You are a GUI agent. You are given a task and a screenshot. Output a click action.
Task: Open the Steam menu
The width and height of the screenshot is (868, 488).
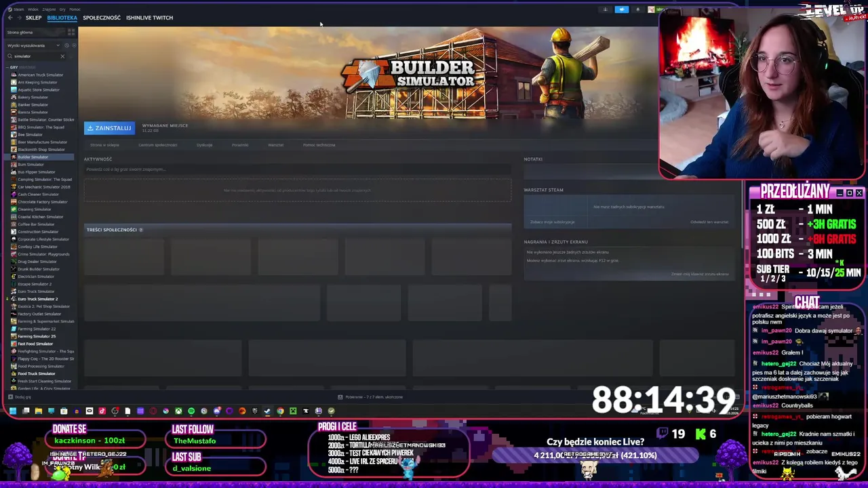[x=18, y=9]
